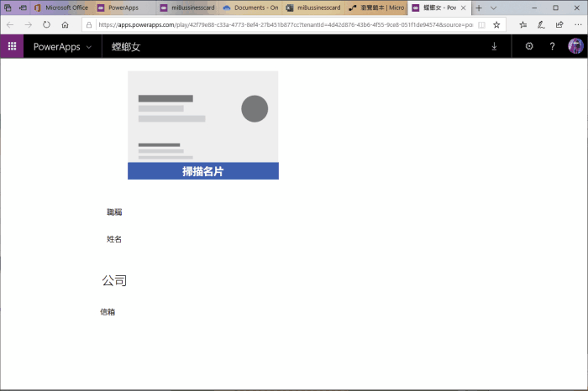
Task: Click the browser back arrow
Action: [x=10, y=24]
